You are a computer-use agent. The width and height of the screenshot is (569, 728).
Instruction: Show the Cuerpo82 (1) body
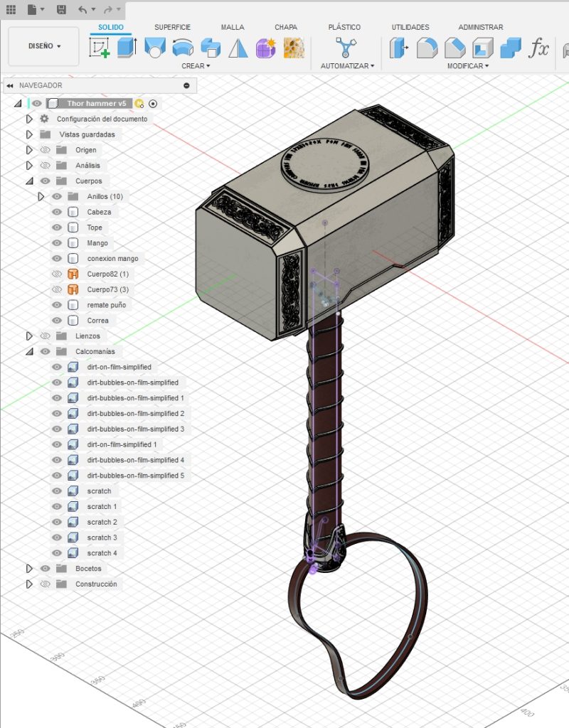point(57,274)
